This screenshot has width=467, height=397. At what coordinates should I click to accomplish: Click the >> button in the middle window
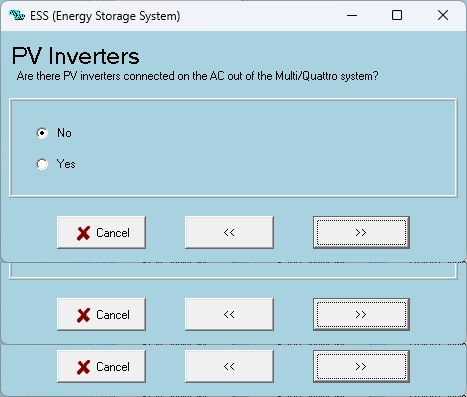(x=361, y=314)
